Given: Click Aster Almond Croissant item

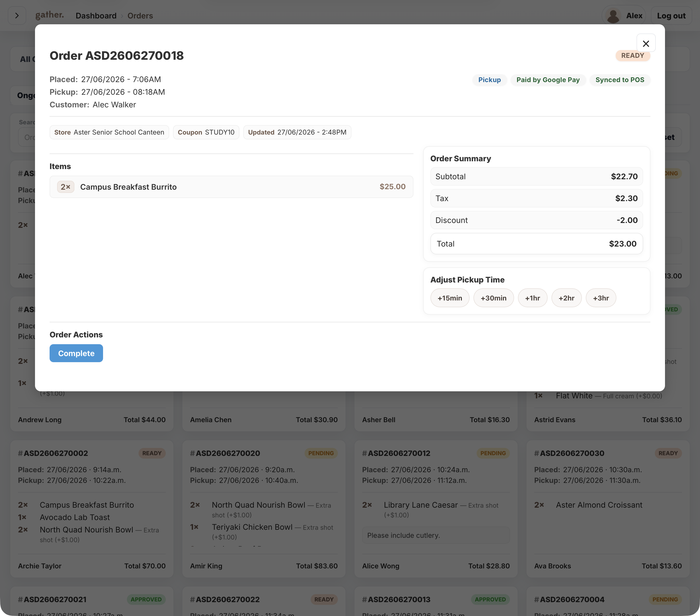Looking at the screenshot, I should point(599,505).
